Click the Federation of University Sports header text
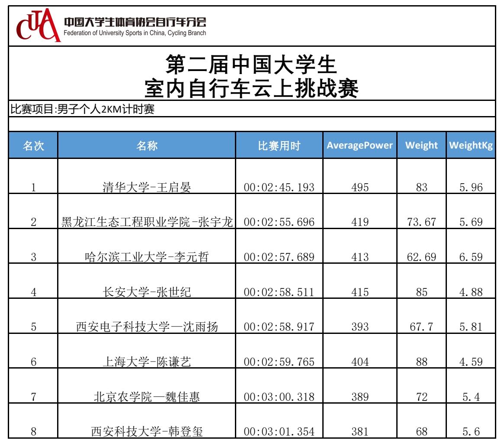 135,33
